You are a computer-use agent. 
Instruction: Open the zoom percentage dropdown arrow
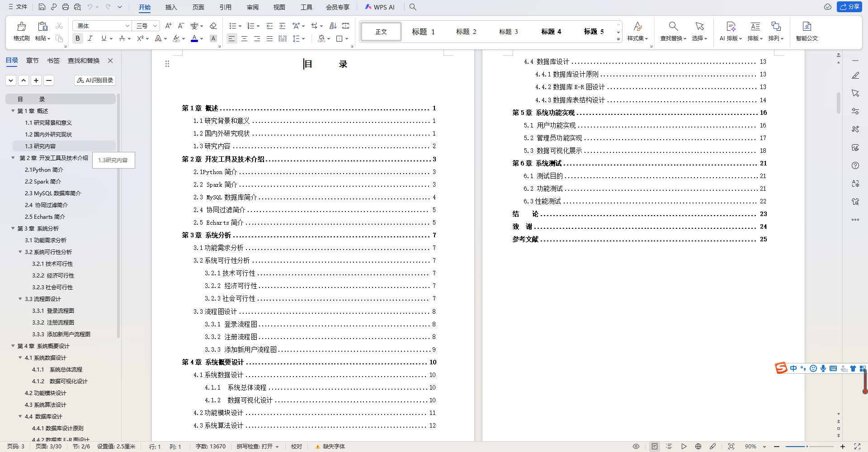click(x=764, y=447)
